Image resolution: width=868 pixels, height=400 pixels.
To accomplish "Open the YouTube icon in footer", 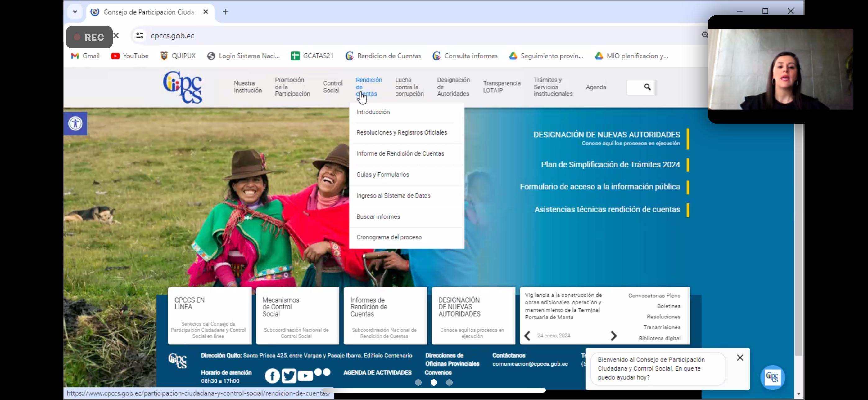I will point(305,376).
